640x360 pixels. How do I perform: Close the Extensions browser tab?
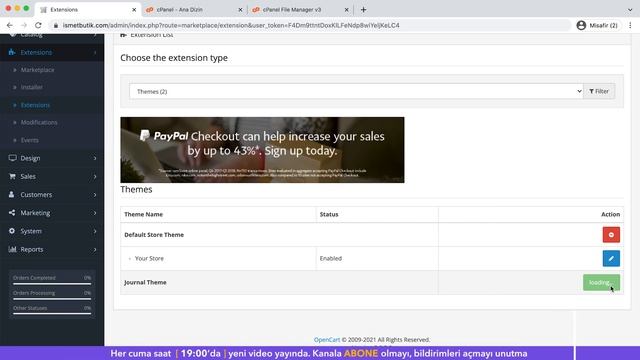tap(134, 9)
